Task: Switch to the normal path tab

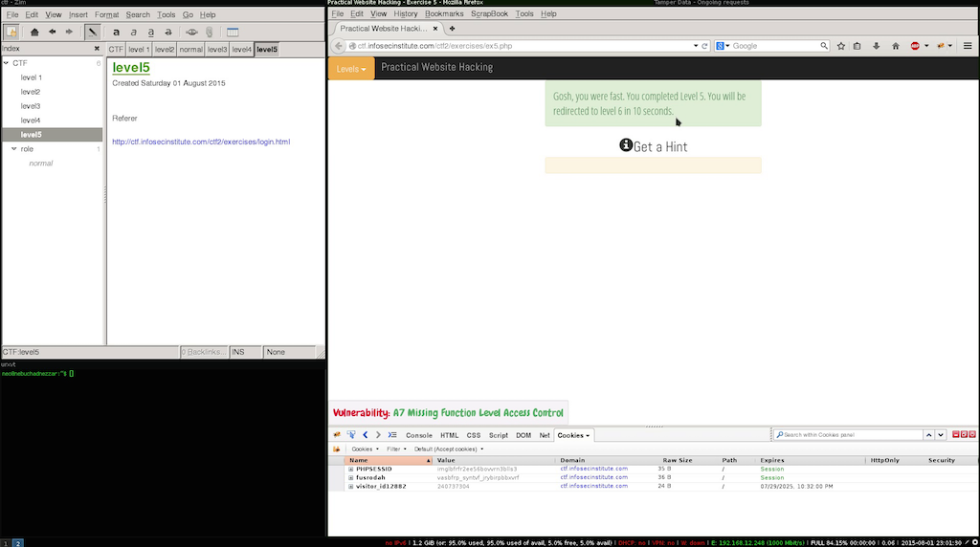Action: pos(190,50)
